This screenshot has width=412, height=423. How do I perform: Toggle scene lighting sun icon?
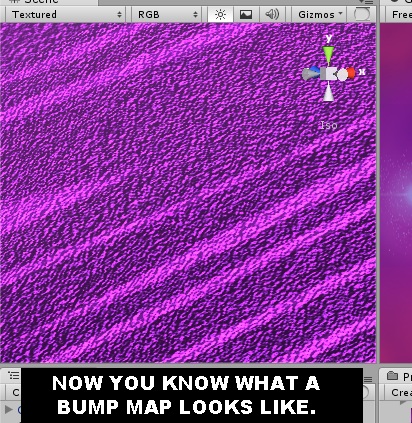[x=220, y=15]
